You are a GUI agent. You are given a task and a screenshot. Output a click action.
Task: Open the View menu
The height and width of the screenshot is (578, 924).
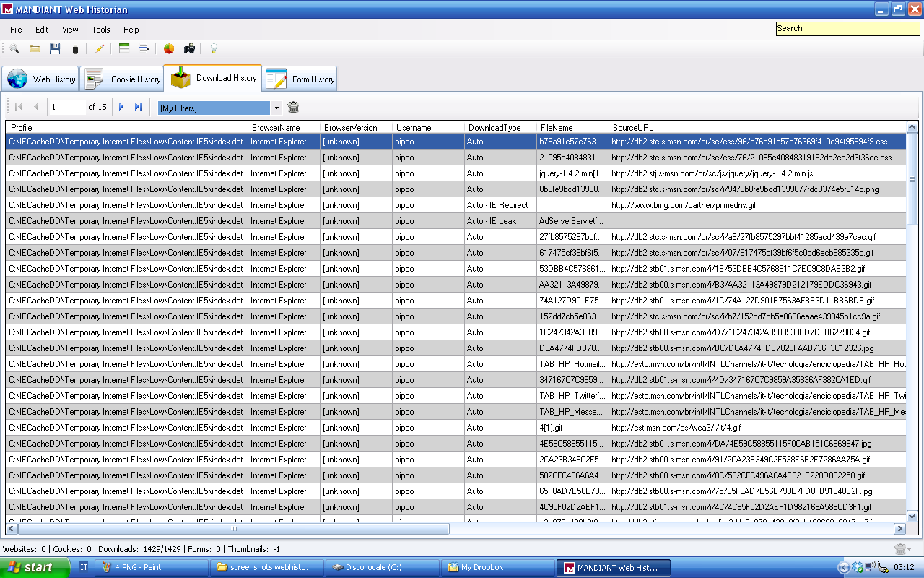click(70, 30)
